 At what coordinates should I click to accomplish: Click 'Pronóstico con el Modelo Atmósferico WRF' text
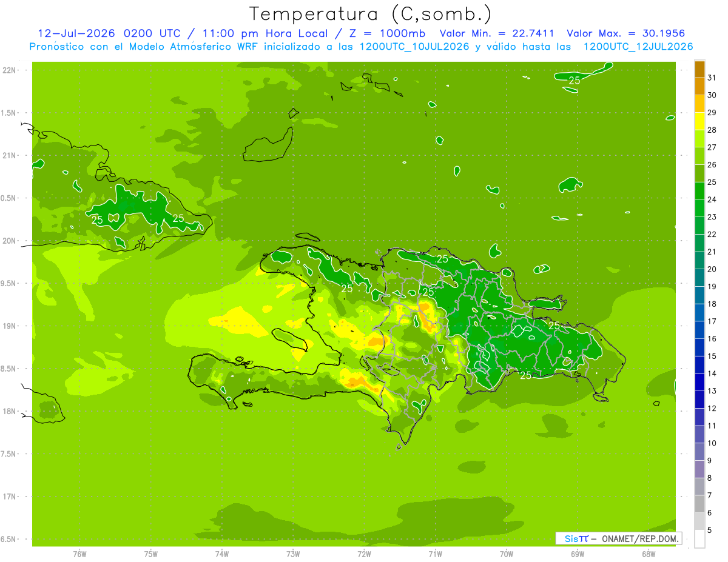pyautogui.click(x=143, y=47)
